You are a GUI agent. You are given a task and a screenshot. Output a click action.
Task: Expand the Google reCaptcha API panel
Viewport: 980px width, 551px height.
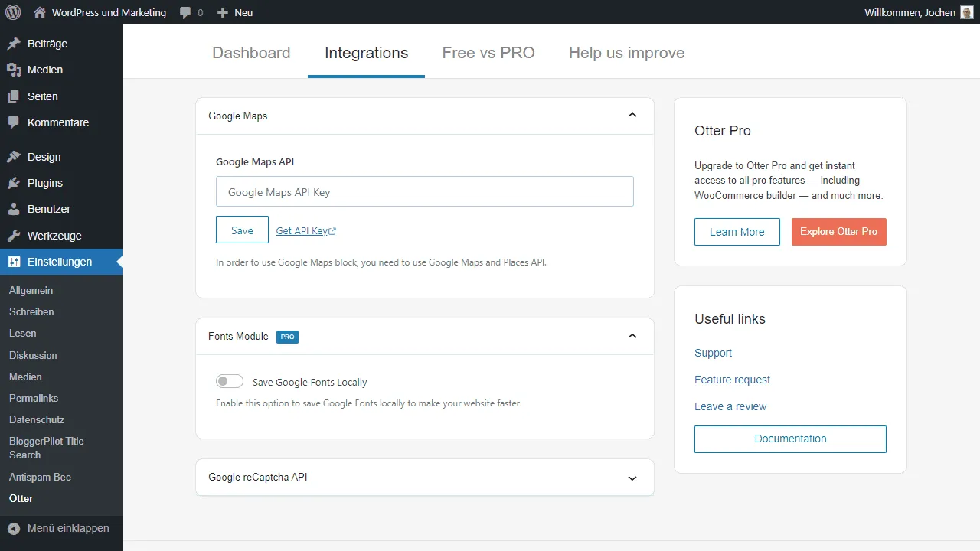point(632,478)
